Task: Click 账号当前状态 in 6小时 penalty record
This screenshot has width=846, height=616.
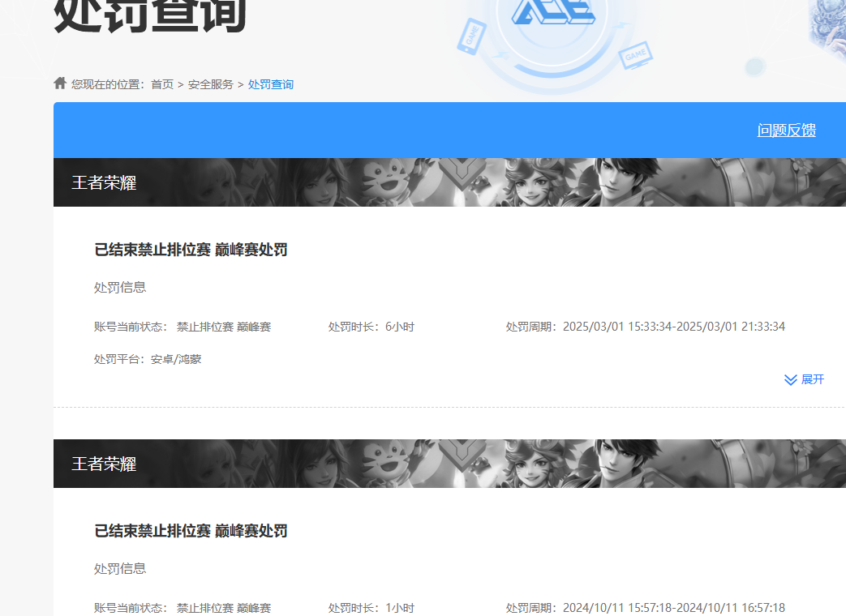Action: [183, 327]
